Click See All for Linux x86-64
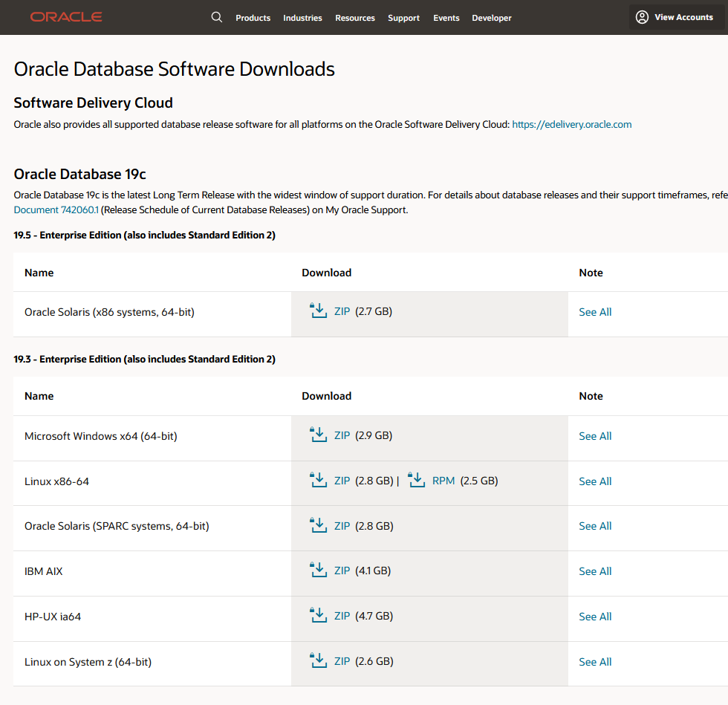Screen dimensions: 728x705 pyautogui.click(x=595, y=481)
